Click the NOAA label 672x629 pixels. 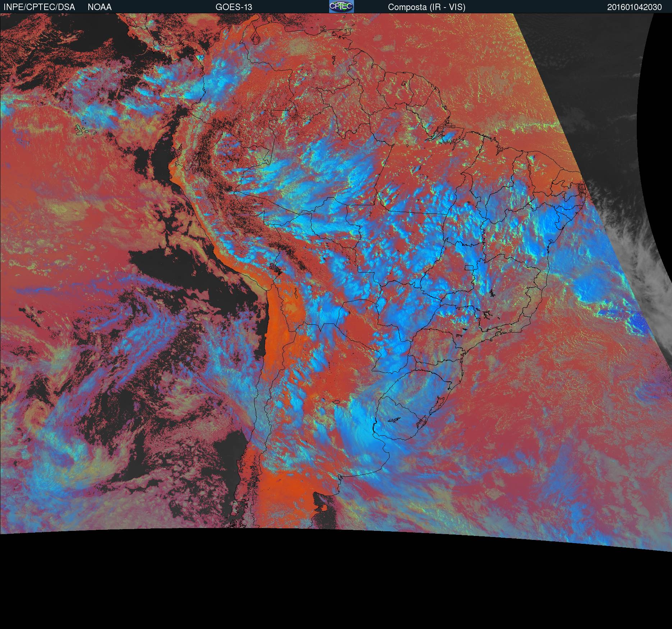(100, 7)
